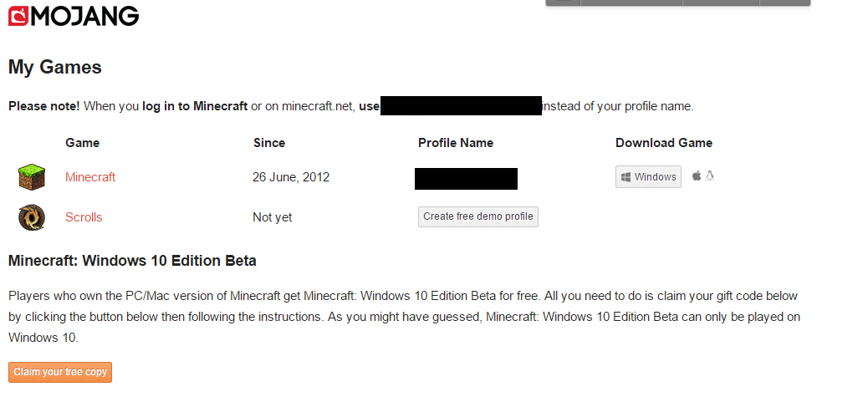This screenshot has height=402, width=868.
Task: Download Minecraft for Mac via Apple icon
Action: (697, 176)
